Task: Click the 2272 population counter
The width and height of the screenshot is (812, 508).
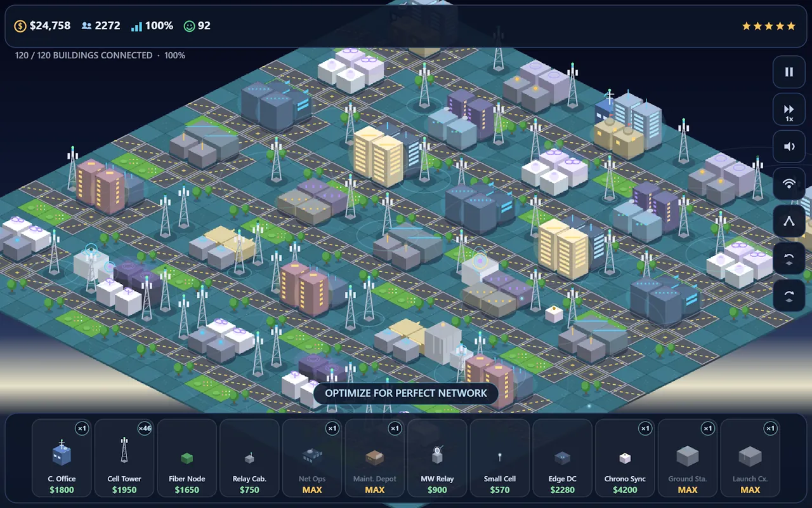Action: (101, 26)
